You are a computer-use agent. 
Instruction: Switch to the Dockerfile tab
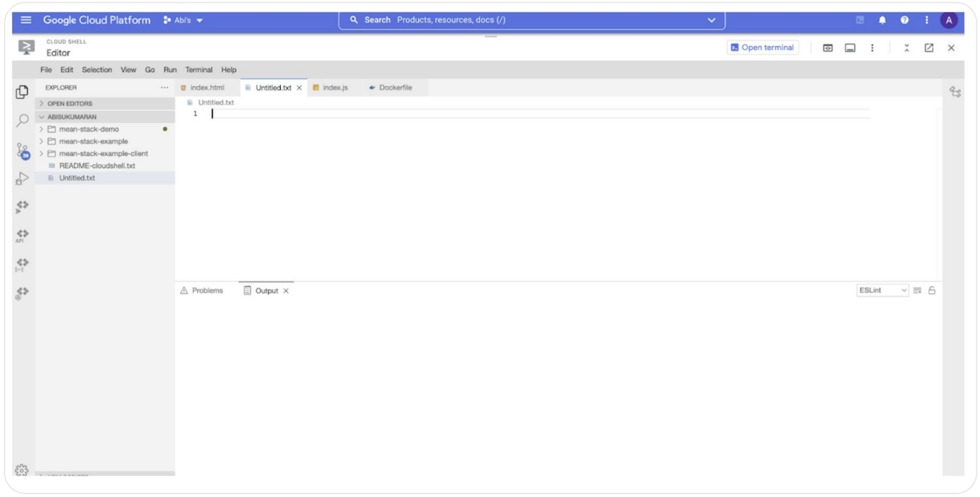[394, 88]
